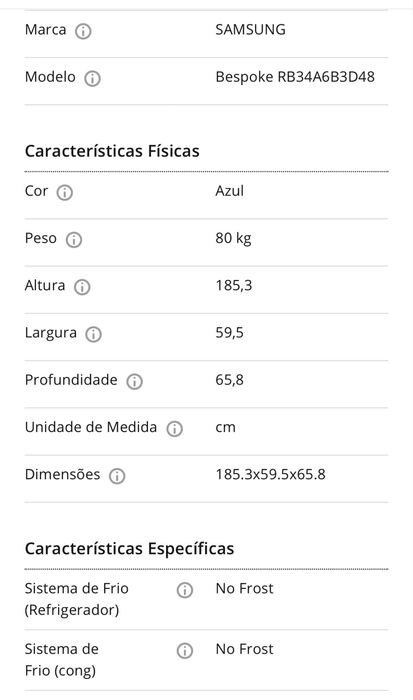The image size is (413, 700).
Task: Open the Dimensões info icon
Action: point(117,476)
